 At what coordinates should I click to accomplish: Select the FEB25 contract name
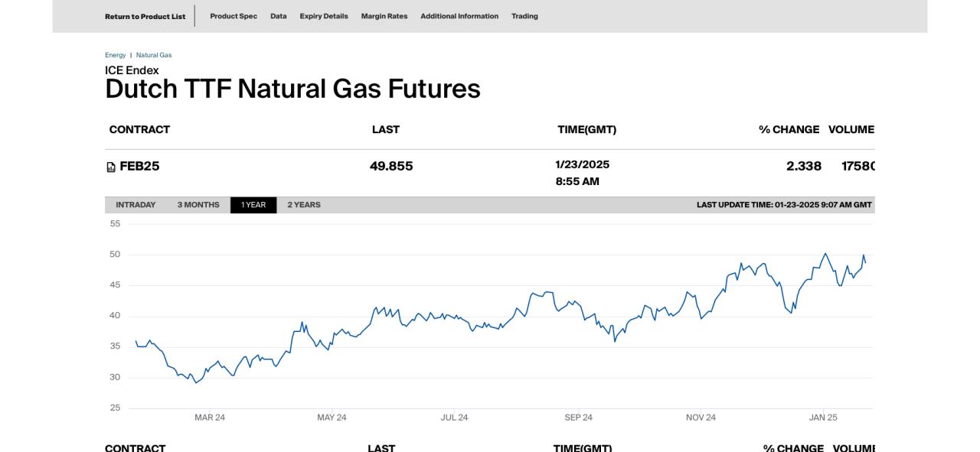(139, 166)
